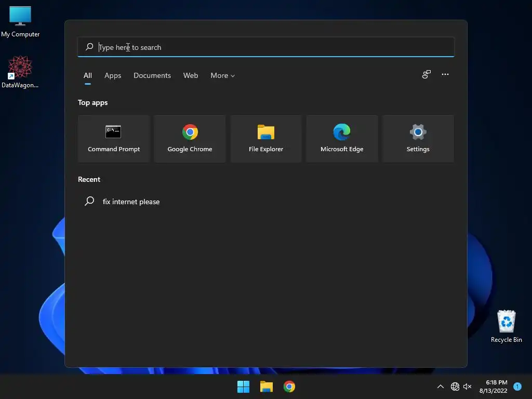Switch to the Web search tab
Image resolution: width=532 pixels, height=399 pixels.
point(191,75)
